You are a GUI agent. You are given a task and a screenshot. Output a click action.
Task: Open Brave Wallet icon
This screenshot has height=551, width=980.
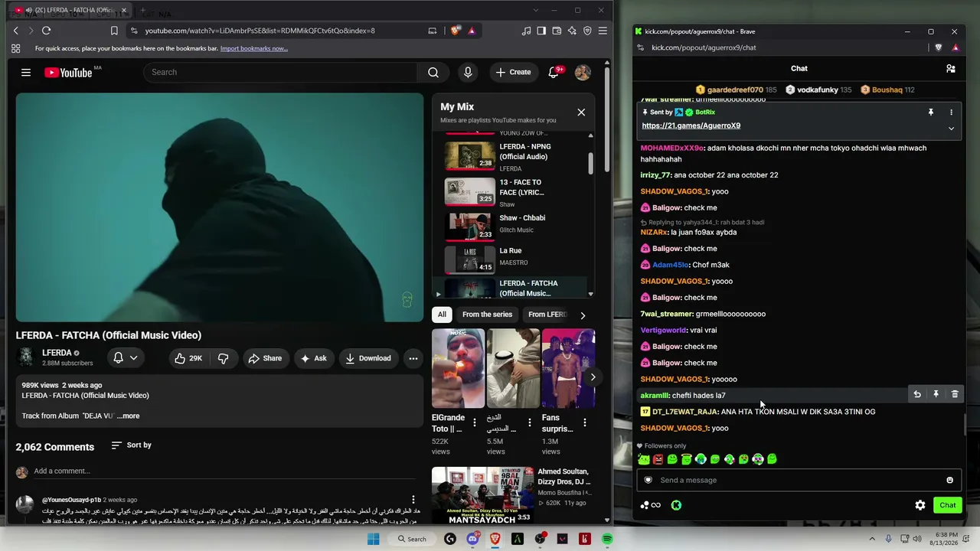[x=557, y=31]
